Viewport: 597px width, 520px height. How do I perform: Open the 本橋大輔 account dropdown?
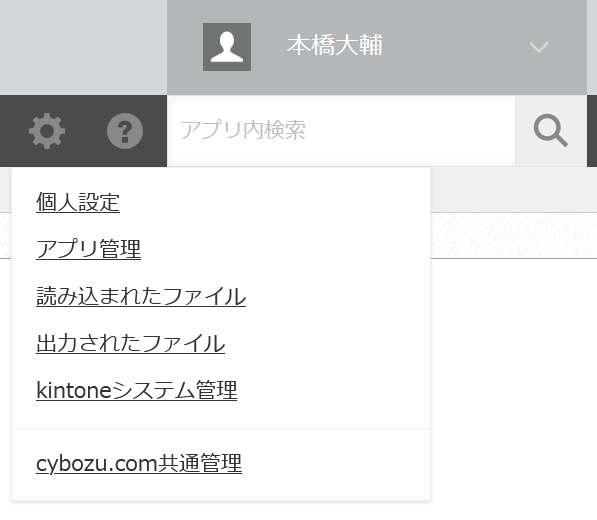tap(377, 47)
